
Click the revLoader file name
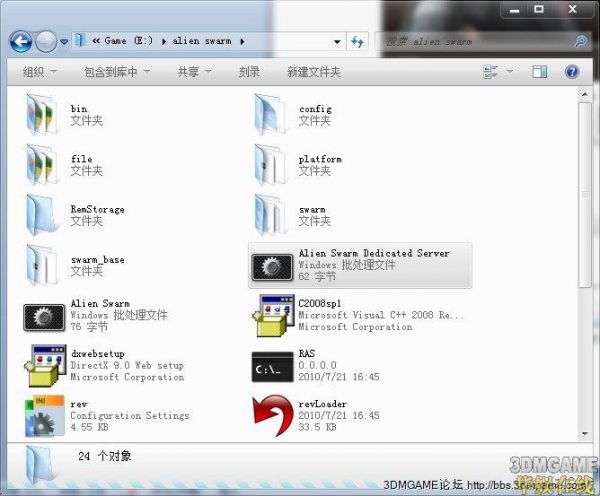(323, 404)
